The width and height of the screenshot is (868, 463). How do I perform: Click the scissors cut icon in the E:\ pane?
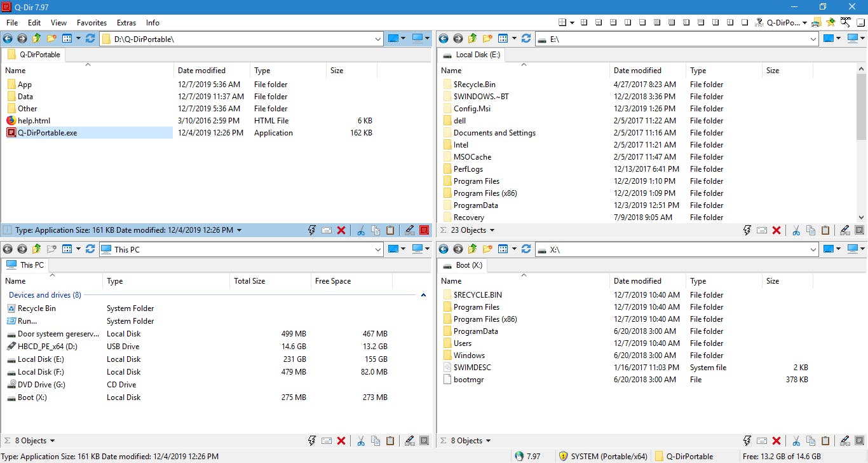(797, 230)
